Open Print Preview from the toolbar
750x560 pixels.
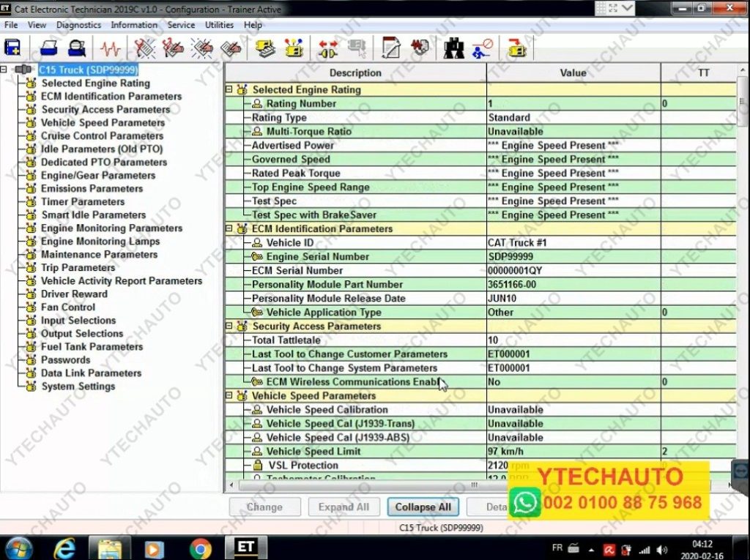click(x=77, y=48)
